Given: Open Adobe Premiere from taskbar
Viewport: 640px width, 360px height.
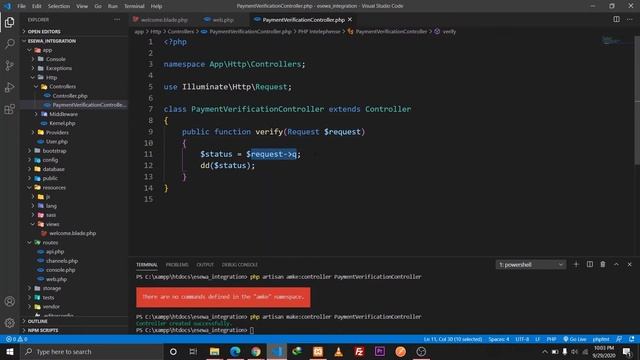Looking at the screenshot, I should click(380, 351).
